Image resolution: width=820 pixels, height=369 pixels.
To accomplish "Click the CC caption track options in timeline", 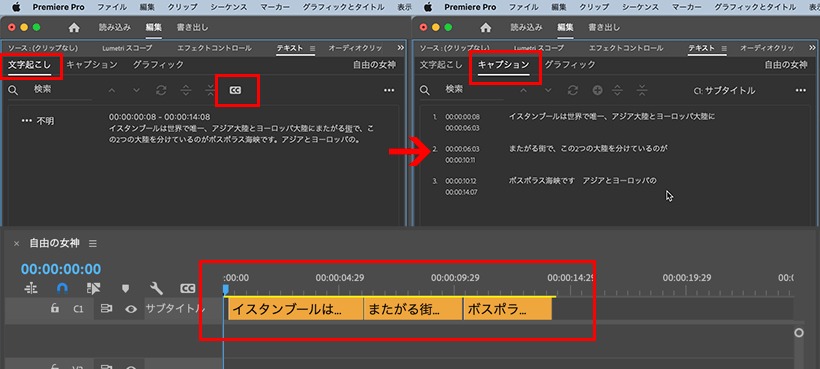I will (x=187, y=288).
